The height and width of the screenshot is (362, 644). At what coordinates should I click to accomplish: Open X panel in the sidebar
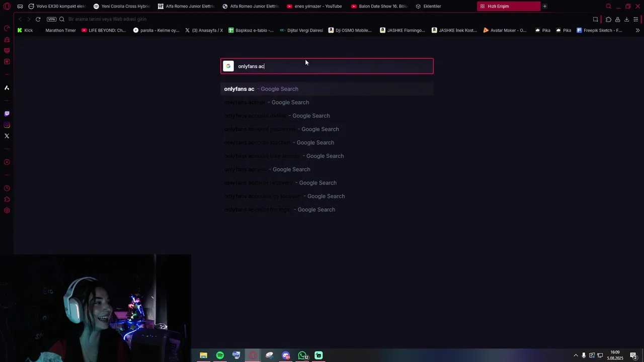[7, 136]
